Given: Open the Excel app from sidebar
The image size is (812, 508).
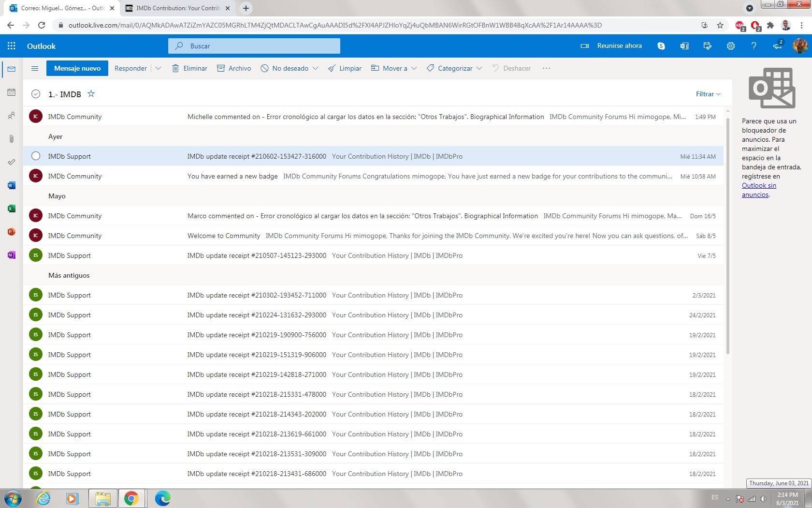Looking at the screenshot, I should point(12,209).
